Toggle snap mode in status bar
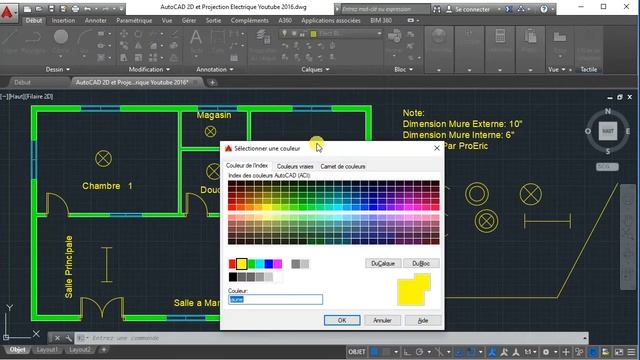Viewport: 640px width, 360px height. click(x=386, y=351)
